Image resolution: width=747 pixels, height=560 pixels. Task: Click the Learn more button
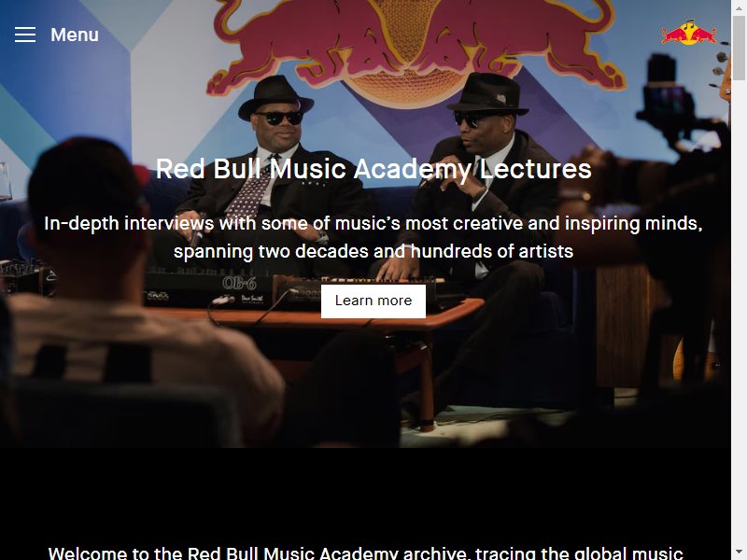click(373, 301)
